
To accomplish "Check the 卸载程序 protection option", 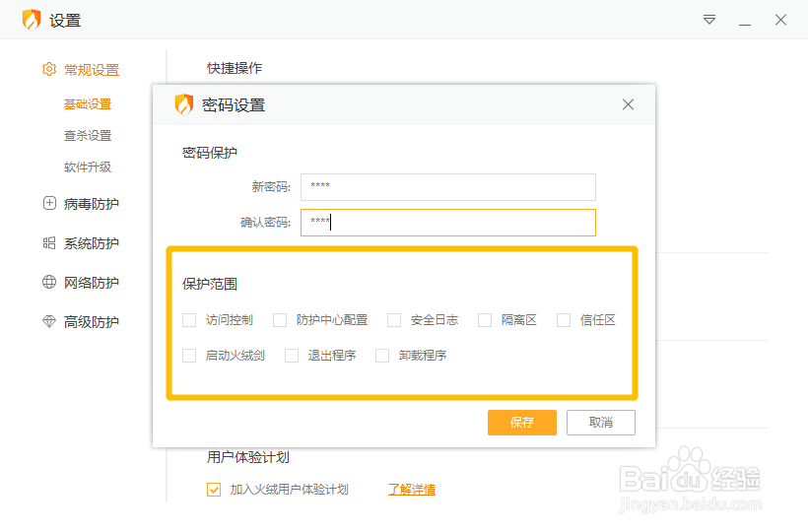I will (x=382, y=356).
